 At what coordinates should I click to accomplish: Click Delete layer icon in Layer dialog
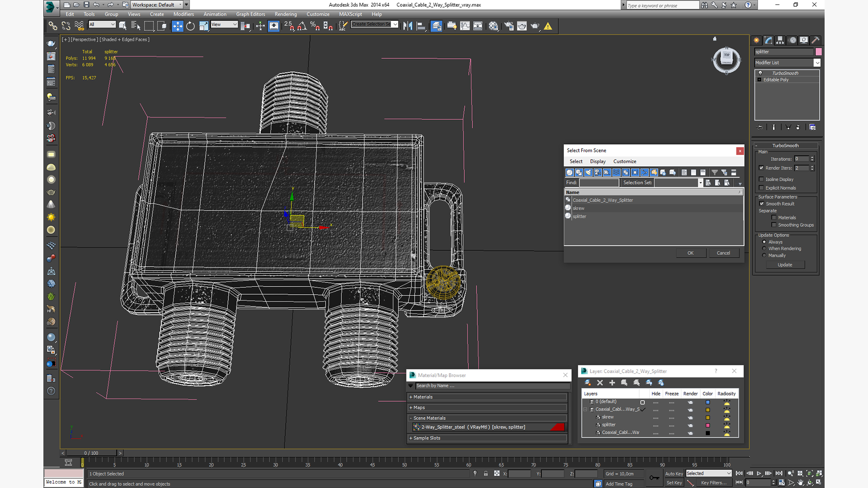pos(600,383)
